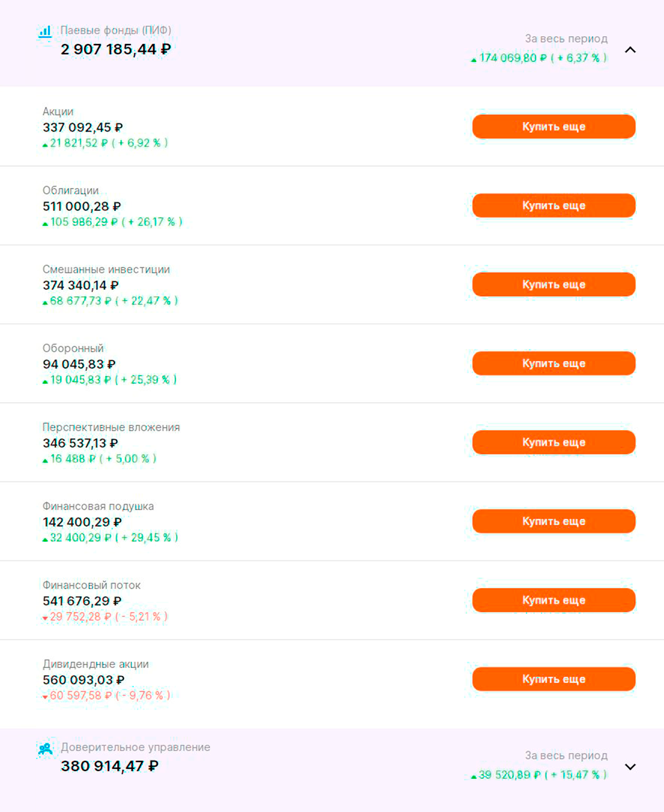Open the Акции fund title
This screenshot has height=812, width=664.
pyautogui.click(x=58, y=112)
